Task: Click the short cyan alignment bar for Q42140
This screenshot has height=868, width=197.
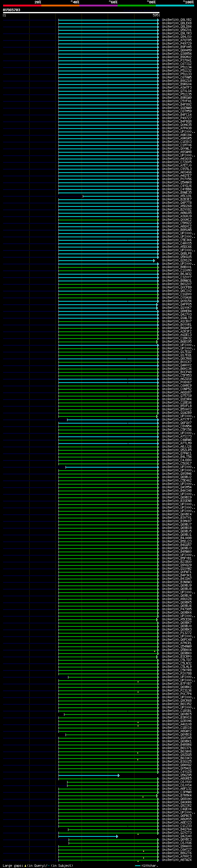Action: click(88, 837)
